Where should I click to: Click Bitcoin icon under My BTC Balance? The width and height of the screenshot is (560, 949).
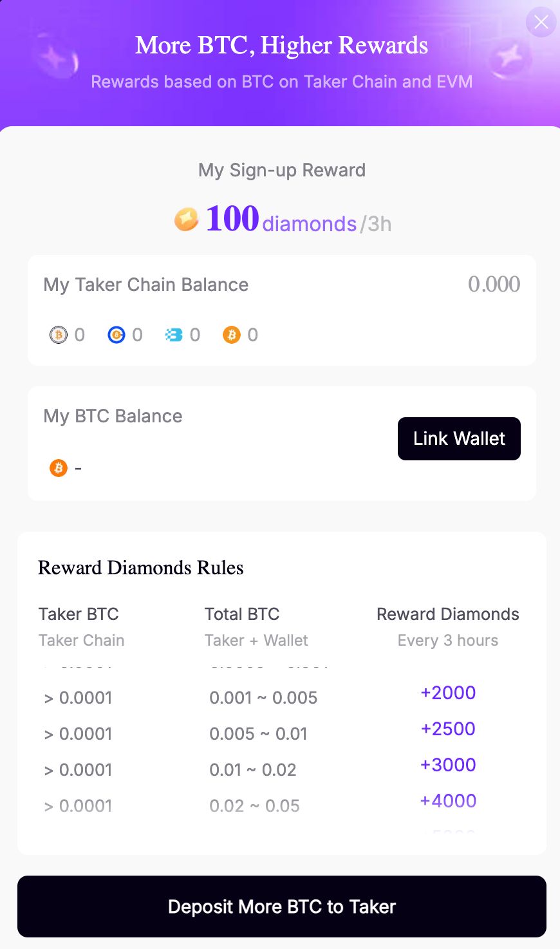point(59,468)
